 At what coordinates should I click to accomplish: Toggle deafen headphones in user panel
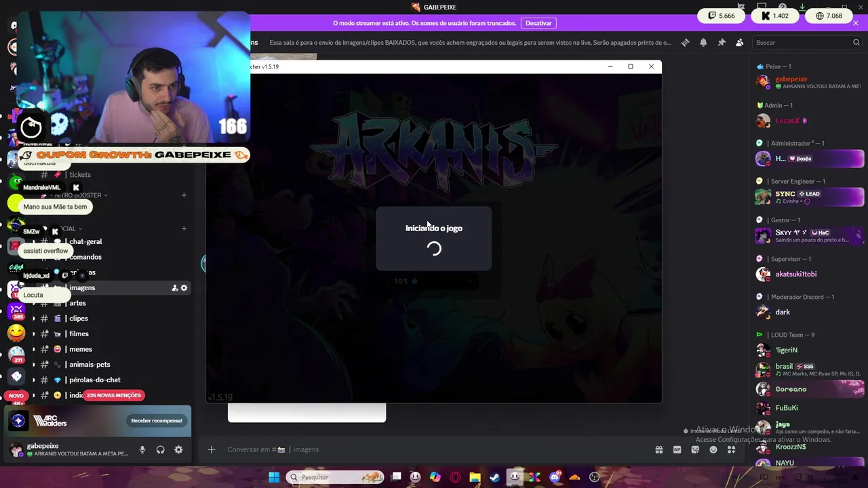161,449
